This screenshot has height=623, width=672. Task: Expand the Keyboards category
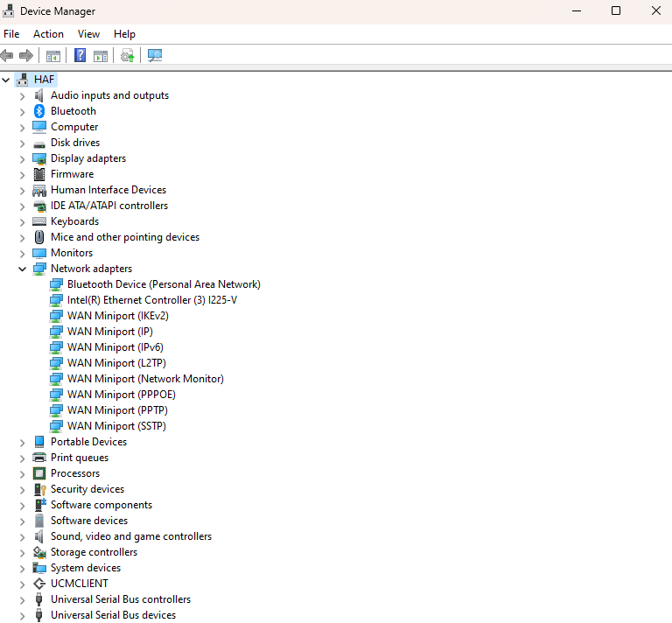pyautogui.click(x=22, y=222)
